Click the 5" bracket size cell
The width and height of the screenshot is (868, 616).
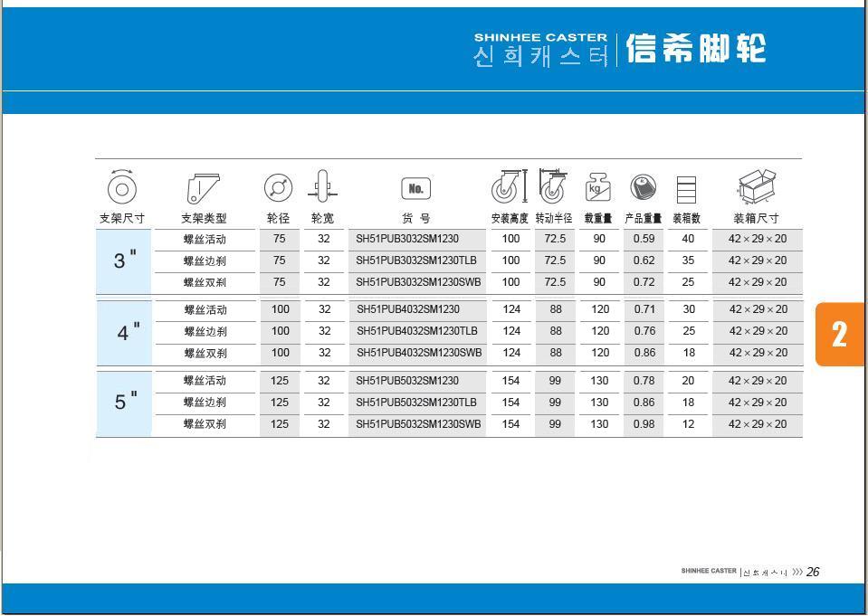(x=124, y=403)
